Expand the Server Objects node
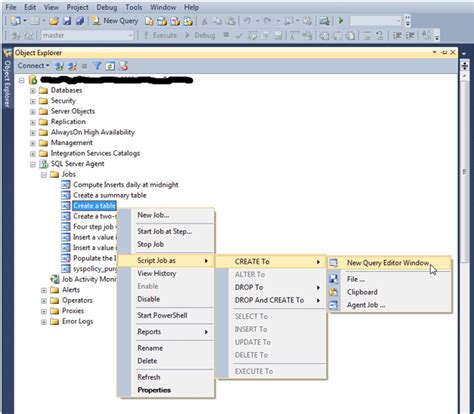The width and height of the screenshot is (474, 414). click(33, 112)
